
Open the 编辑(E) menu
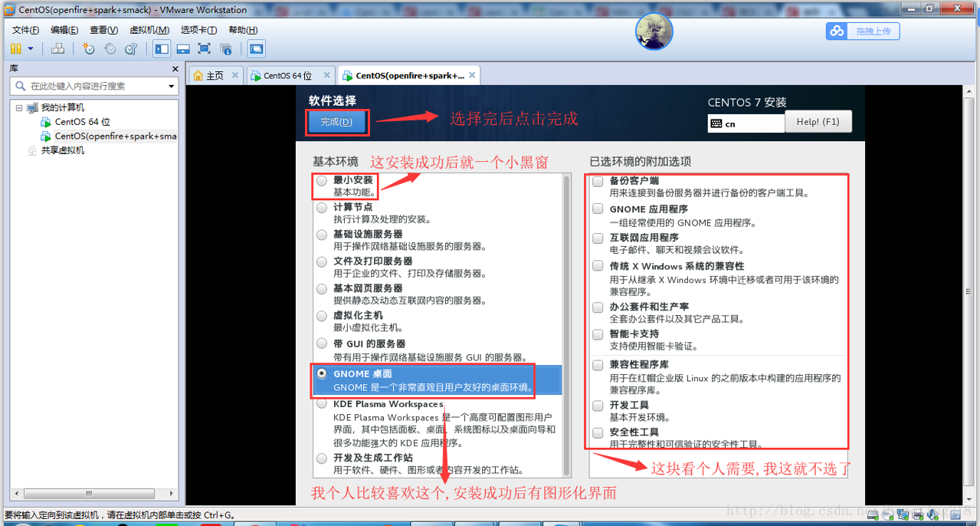[x=64, y=30]
